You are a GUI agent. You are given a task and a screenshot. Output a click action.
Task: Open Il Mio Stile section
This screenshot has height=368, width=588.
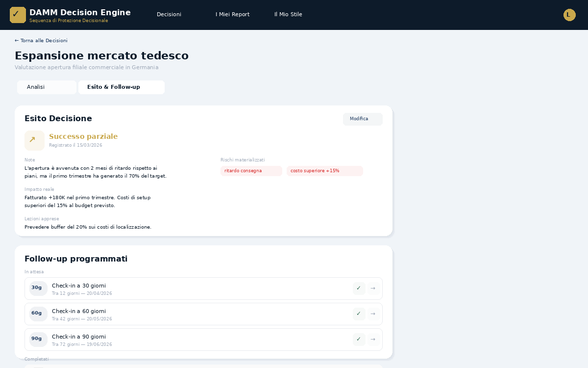[x=288, y=15]
